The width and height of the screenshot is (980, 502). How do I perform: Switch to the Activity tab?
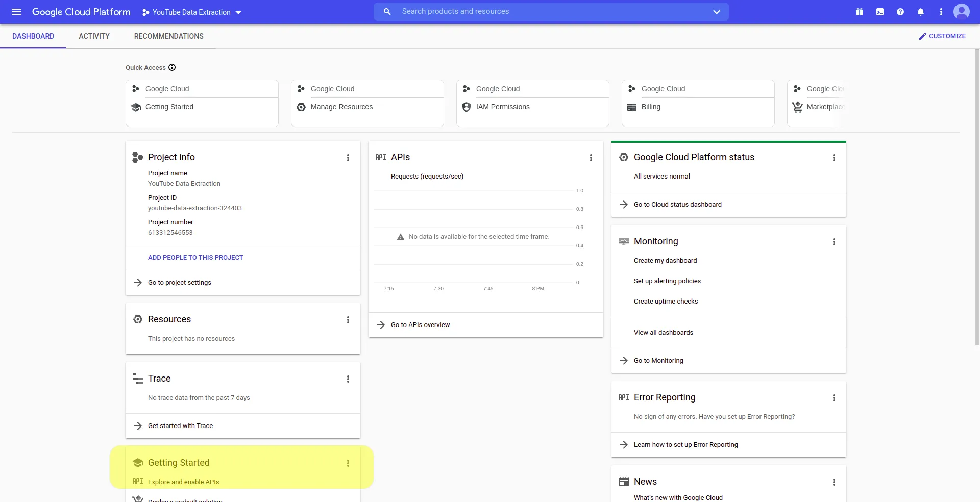pos(94,36)
